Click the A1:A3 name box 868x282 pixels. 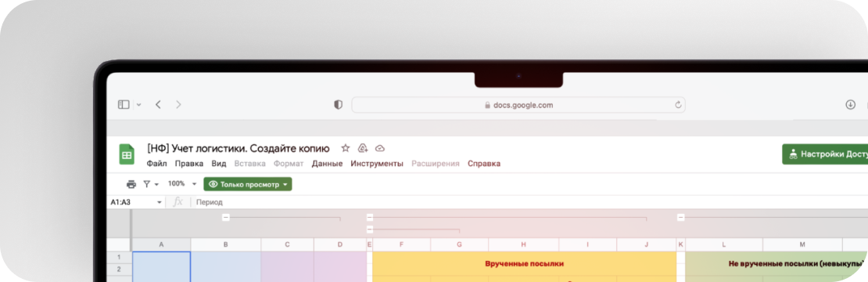click(131, 202)
